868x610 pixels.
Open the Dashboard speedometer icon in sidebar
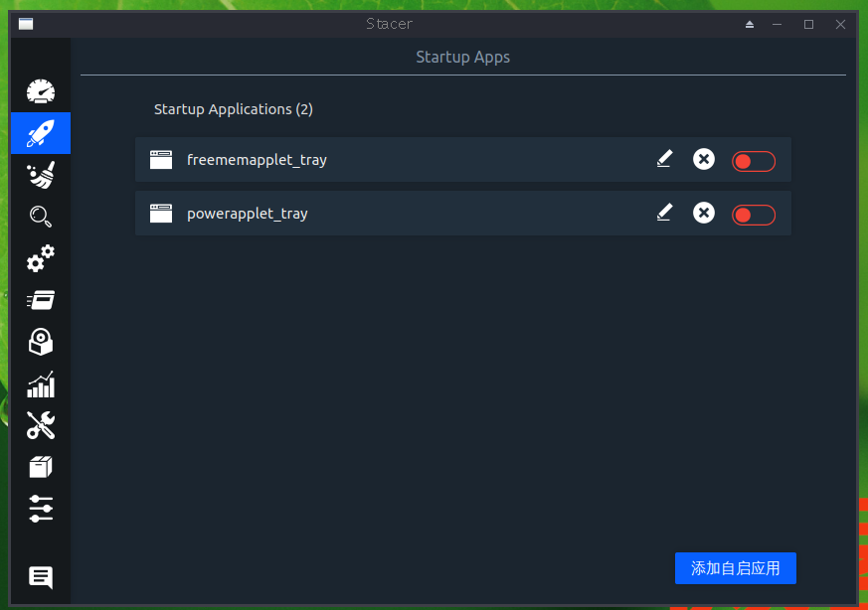41,91
